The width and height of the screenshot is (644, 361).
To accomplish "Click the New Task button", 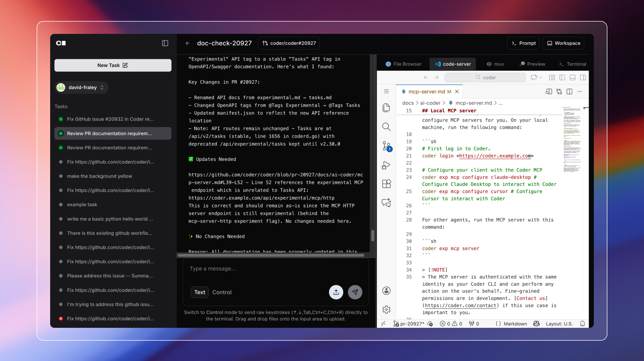I will (x=113, y=65).
